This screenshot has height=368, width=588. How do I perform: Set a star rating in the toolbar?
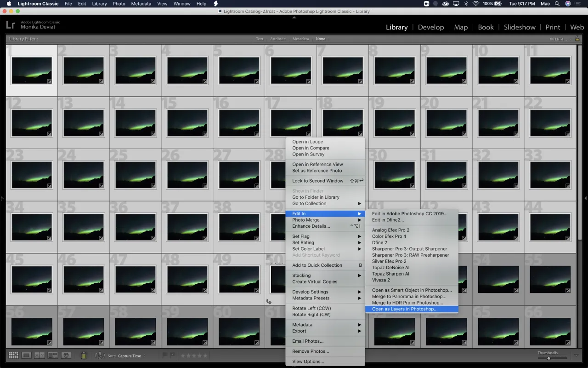194,355
